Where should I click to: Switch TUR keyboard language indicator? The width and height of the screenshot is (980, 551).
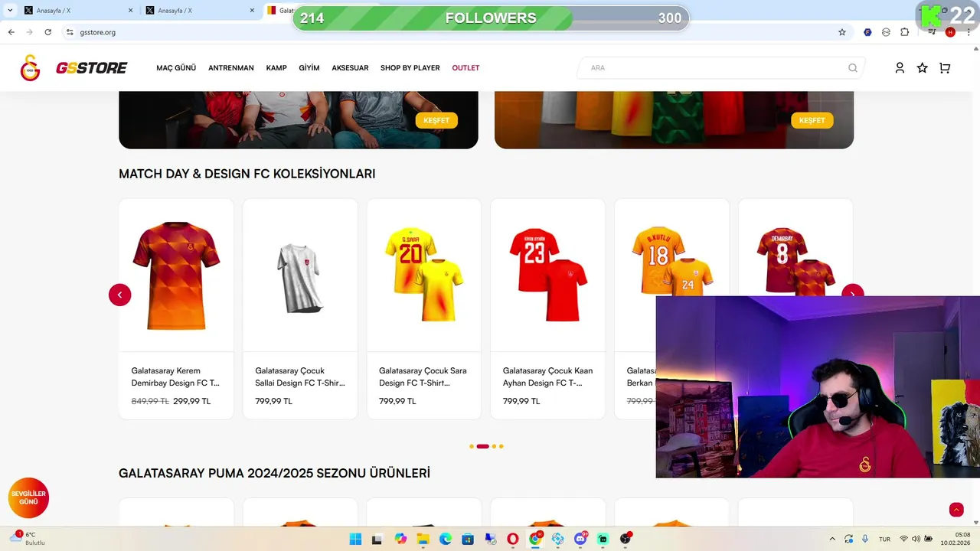884,539
